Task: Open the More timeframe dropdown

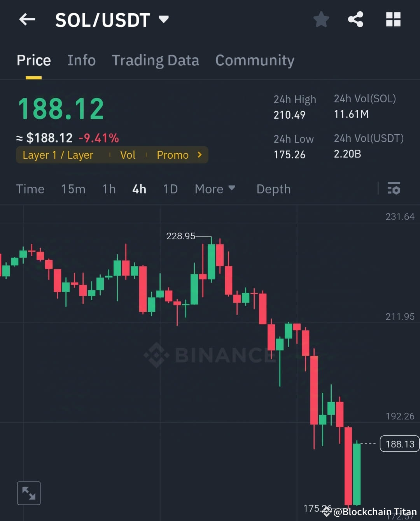Action: 215,189
